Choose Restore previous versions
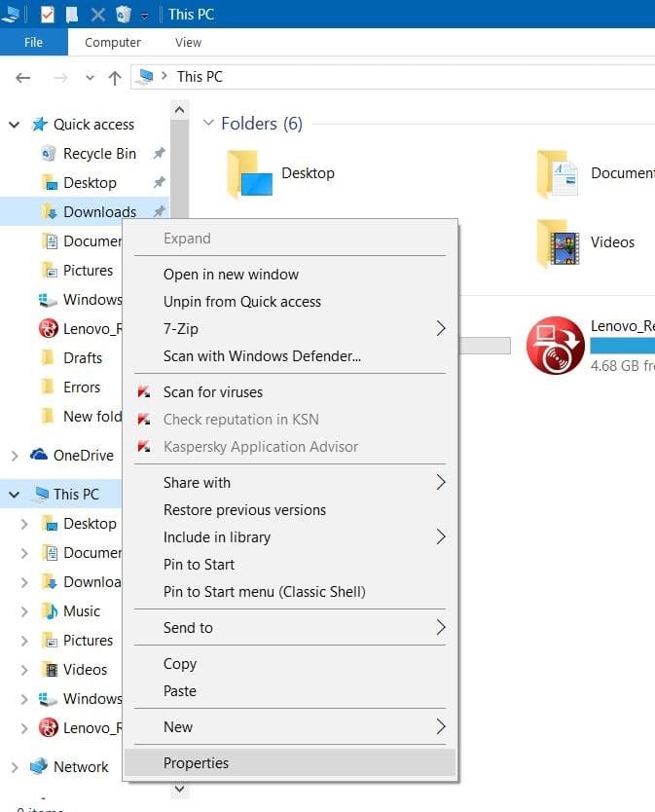Viewport: 655px width, 812px height. 290,510
